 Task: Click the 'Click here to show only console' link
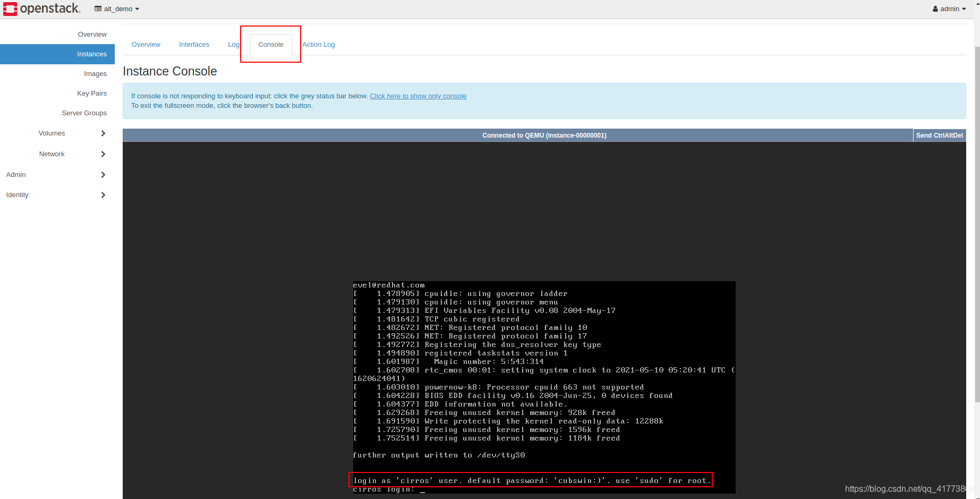(418, 96)
